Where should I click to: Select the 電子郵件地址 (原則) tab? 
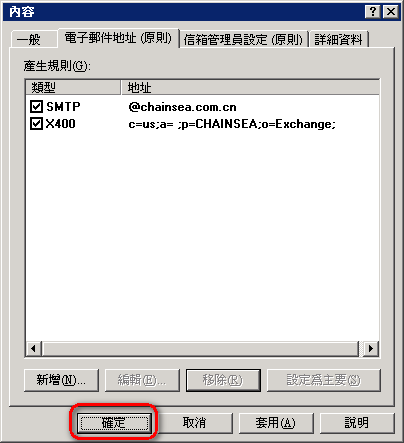point(118,38)
